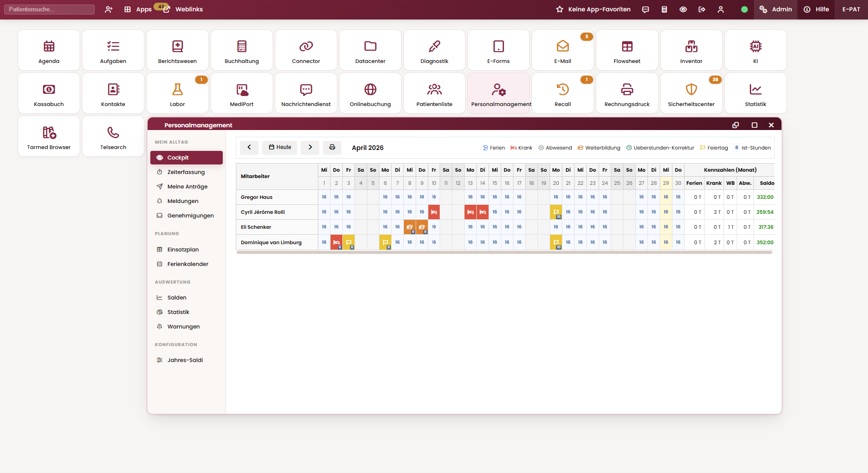
Task: Open sidebar Statistik under Auswertung
Action: [187, 312]
